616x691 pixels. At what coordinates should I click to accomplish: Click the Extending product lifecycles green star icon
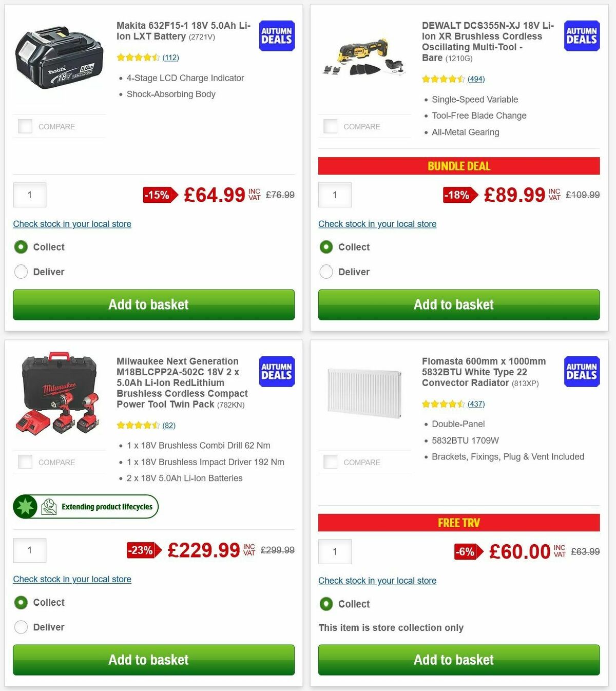tap(25, 506)
